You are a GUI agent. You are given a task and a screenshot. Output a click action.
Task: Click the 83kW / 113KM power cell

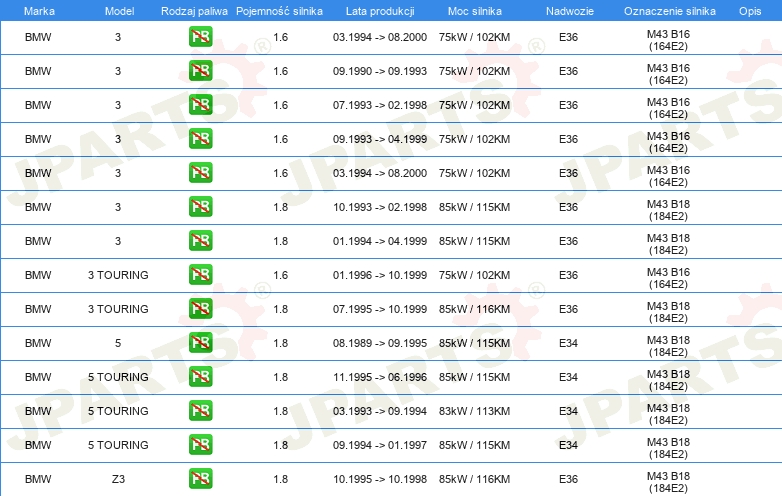(474, 411)
